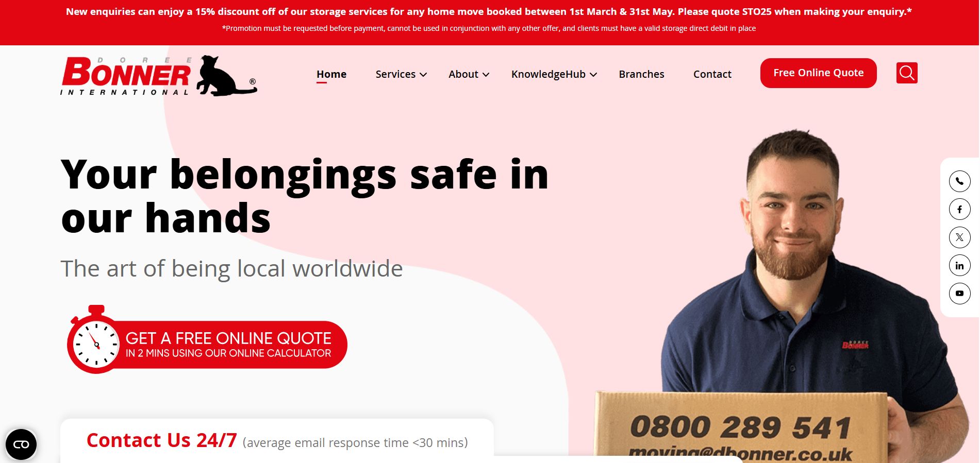The width and height of the screenshot is (980, 463).
Task: Click the stopwatch icon on quote banner
Action: 95,340
